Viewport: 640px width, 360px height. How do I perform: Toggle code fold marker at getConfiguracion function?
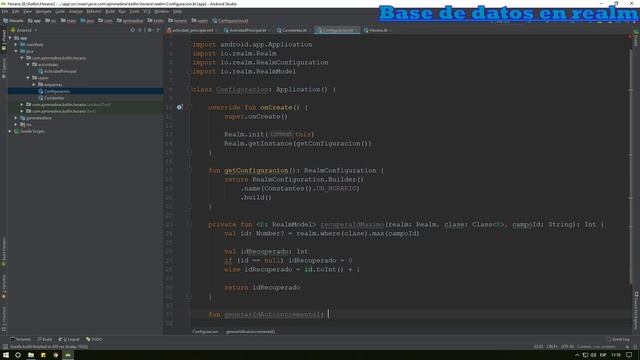[189, 170]
